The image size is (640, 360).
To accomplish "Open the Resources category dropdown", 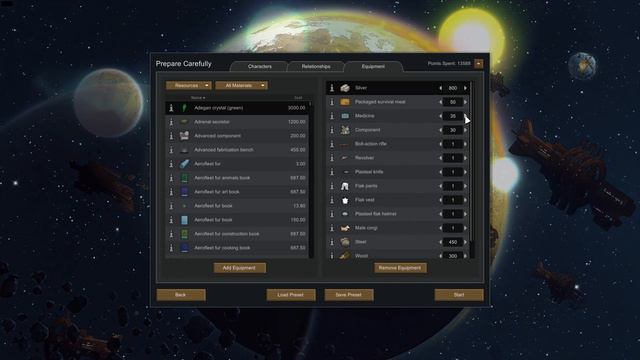I will pyautogui.click(x=189, y=85).
